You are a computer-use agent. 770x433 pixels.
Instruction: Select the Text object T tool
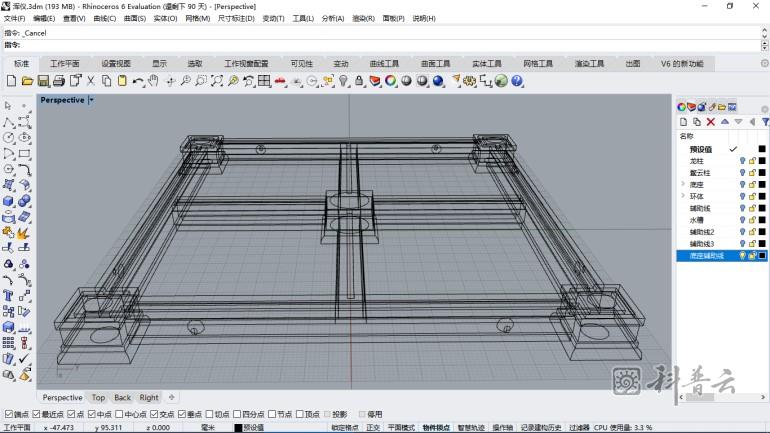click(x=8, y=296)
